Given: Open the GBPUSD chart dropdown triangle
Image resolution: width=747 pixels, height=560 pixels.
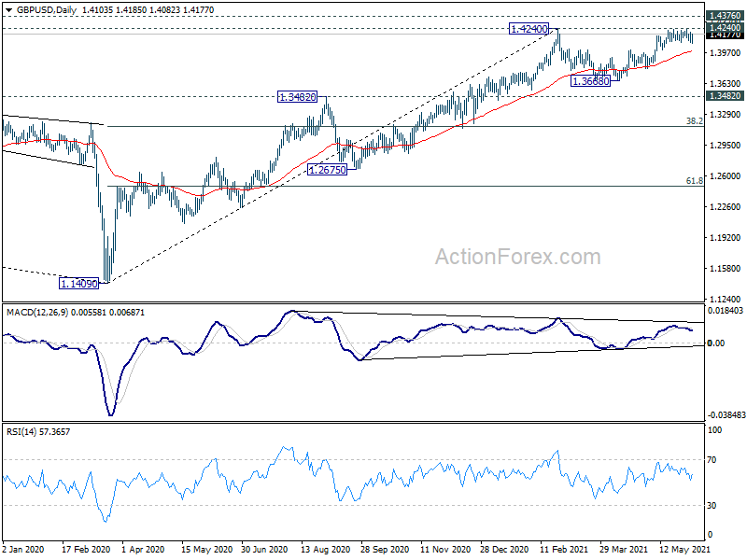Looking at the screenshot, I should pos(9,10).
